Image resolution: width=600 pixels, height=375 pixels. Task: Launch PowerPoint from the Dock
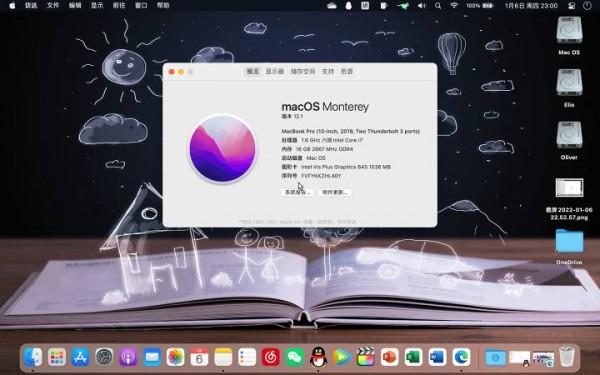pyautogui.click(x=390, y=357)
